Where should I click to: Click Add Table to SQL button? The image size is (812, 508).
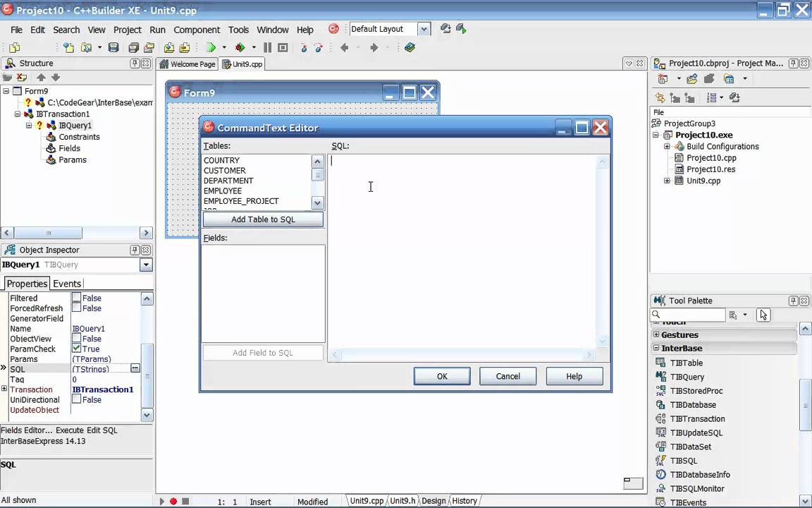[263, 219]
